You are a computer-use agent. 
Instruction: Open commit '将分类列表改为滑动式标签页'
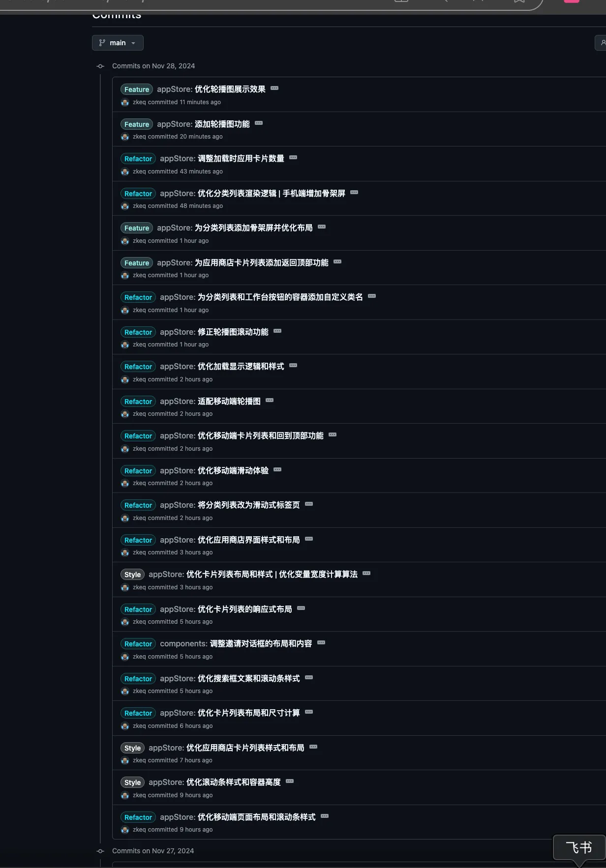(x=249, y=505)
